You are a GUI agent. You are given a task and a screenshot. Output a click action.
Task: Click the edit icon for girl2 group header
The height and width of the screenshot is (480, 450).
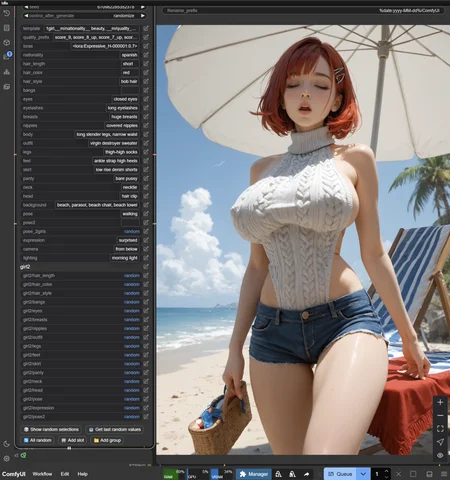[x=146, y=267]
